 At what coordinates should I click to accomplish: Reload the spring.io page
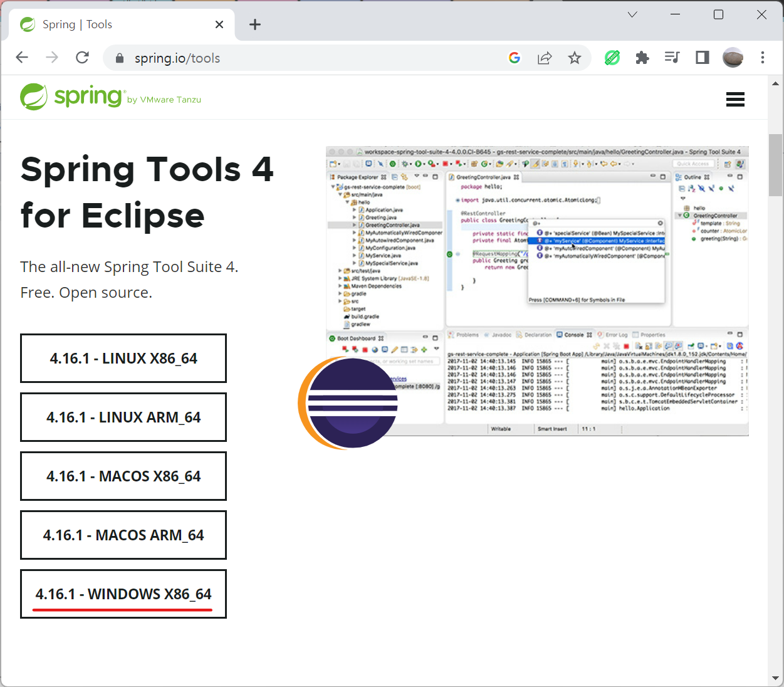(82, 58)
